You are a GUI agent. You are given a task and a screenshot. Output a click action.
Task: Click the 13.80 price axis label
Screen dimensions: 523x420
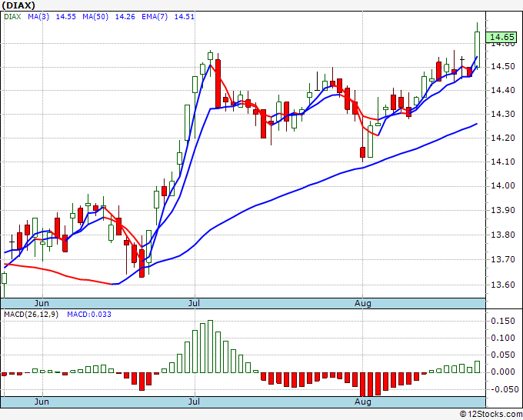coord(503,235)
